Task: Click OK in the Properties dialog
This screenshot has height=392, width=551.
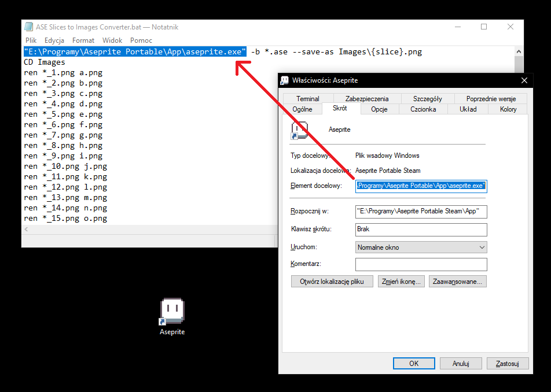Action: (414, 364)
